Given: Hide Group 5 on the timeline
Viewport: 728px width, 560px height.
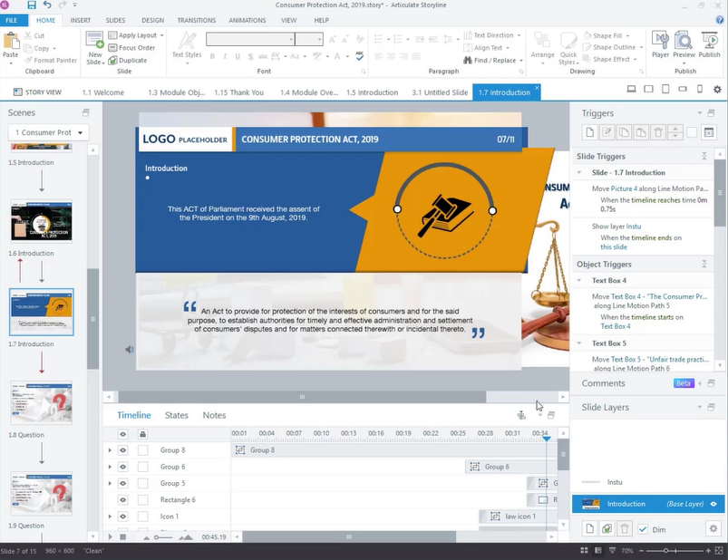Looking at the screenshot, I should tap(122, 484).
